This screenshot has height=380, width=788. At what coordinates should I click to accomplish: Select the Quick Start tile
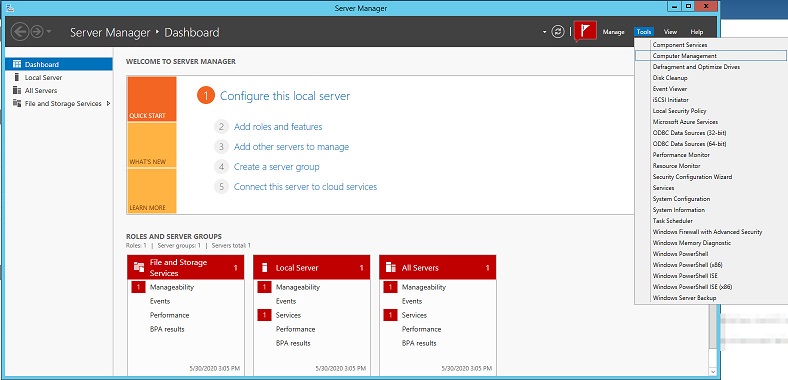[x=152, y=99]
